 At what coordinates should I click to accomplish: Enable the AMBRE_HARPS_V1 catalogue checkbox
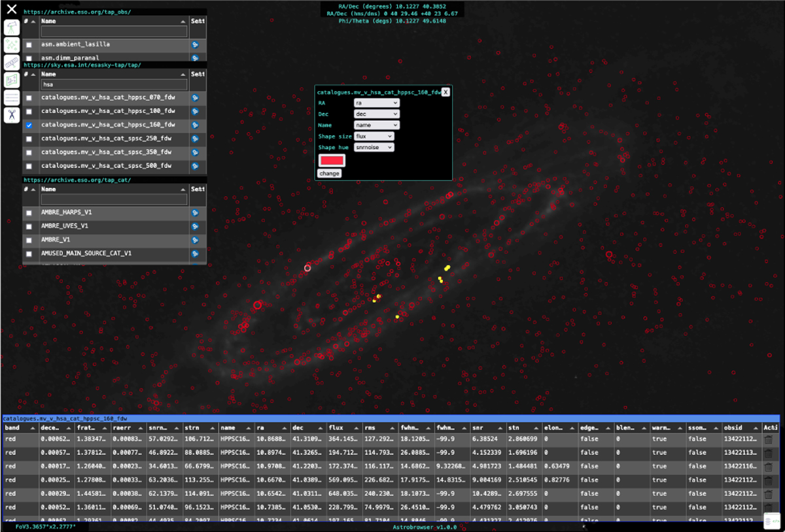pos(29,213)
